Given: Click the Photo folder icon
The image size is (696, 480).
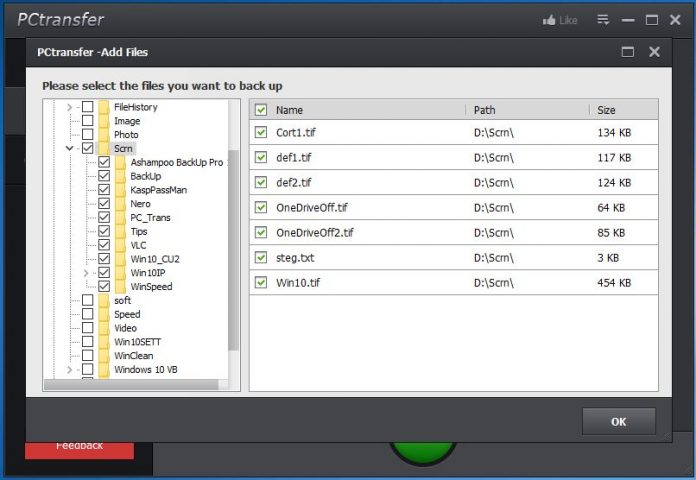Looking at the screenshot, I should click(x=104, y=135).
